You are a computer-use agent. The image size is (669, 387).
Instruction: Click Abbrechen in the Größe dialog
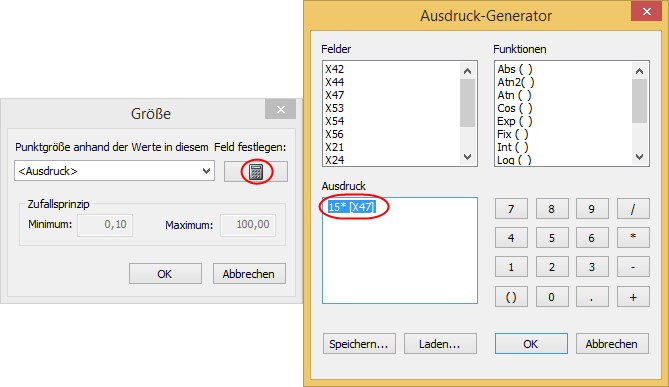[249, 274]
